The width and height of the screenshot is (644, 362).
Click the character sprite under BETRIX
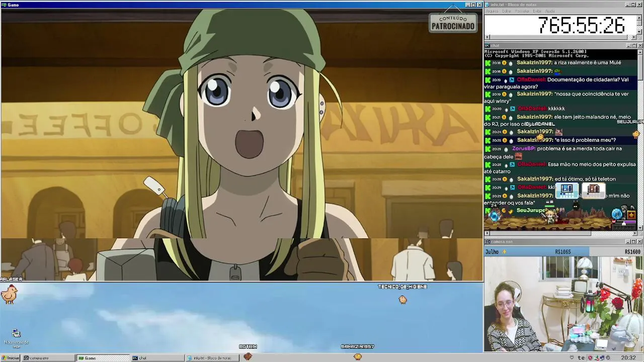click(x=248, y=356)
